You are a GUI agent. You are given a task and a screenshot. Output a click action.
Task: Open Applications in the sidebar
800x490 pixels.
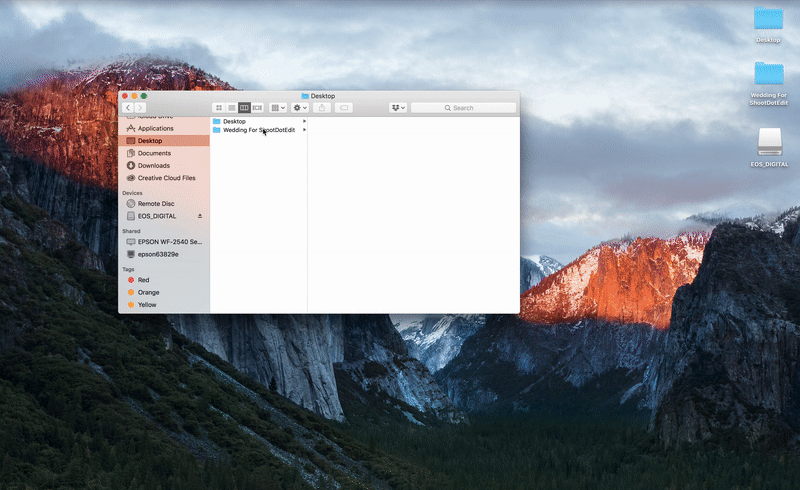[155, 128]
